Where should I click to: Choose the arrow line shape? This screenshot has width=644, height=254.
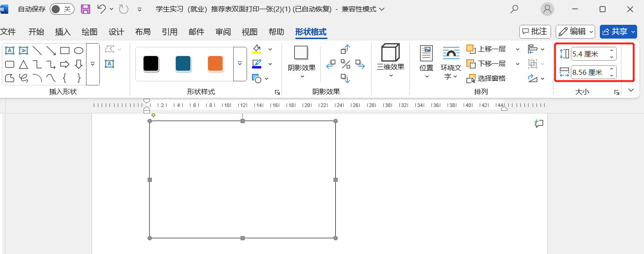[x=51, y=51]
